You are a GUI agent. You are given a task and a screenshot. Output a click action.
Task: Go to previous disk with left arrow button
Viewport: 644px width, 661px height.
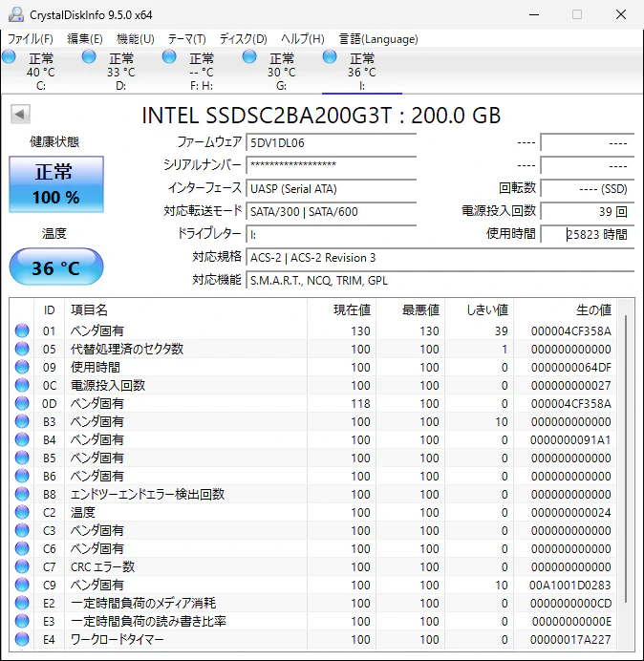tap(20, 114)
